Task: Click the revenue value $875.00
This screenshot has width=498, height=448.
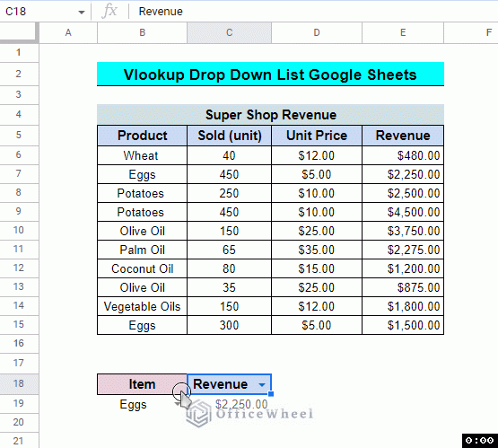Action: coord(403,287)
